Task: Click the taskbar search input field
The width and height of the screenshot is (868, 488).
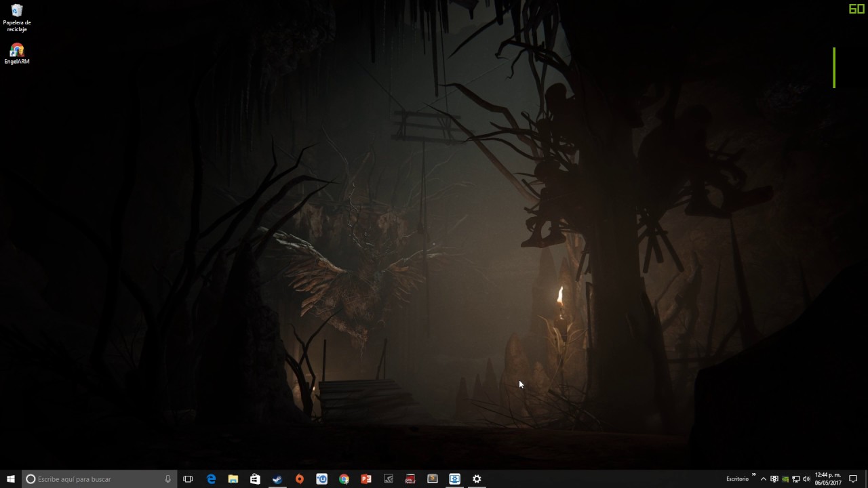Action: 95,479
